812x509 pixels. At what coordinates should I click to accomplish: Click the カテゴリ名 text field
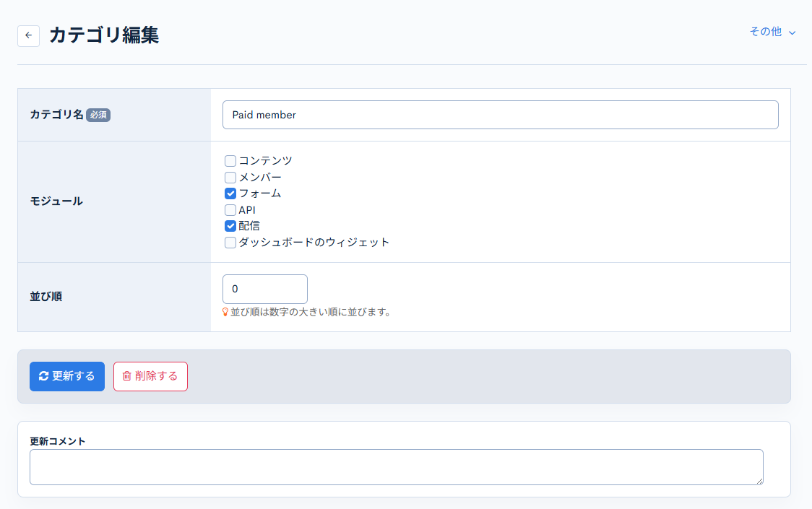tap(501, 114)
